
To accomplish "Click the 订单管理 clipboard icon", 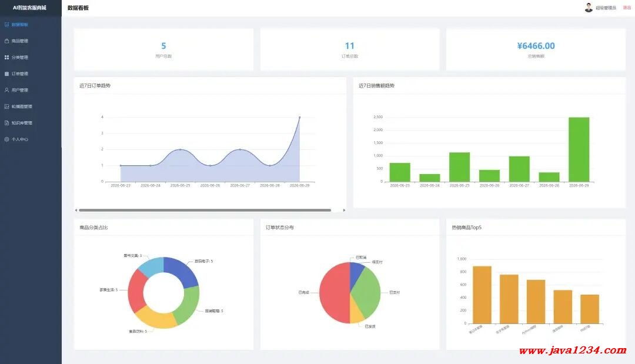I will tap(6, 74).
